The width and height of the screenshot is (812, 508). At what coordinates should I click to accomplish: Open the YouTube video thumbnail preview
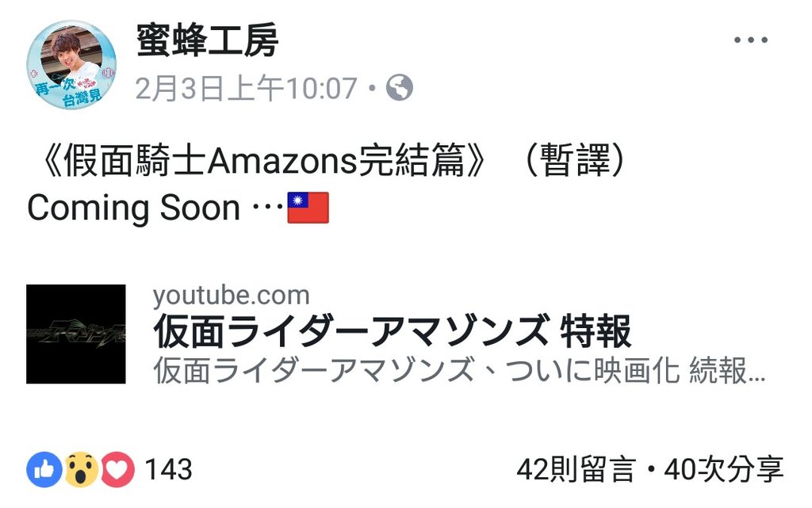(x=76, y=334)
